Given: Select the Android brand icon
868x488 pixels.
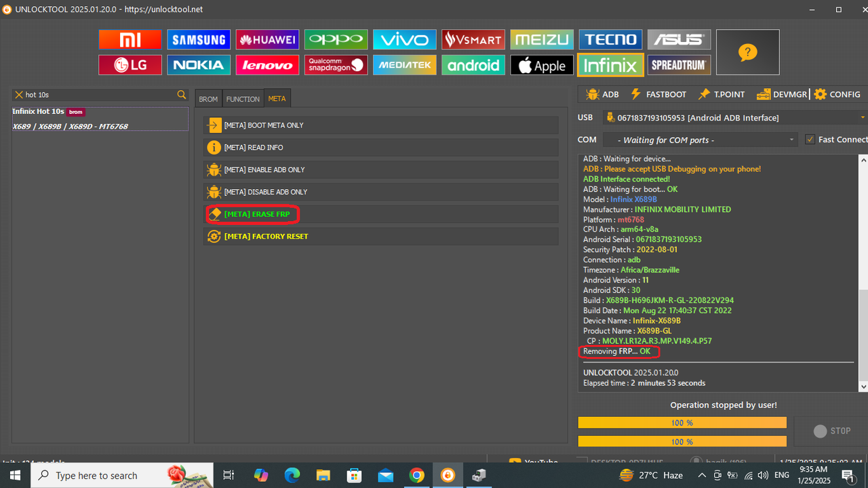Looking at the screenshot, I should coord(473,65).
